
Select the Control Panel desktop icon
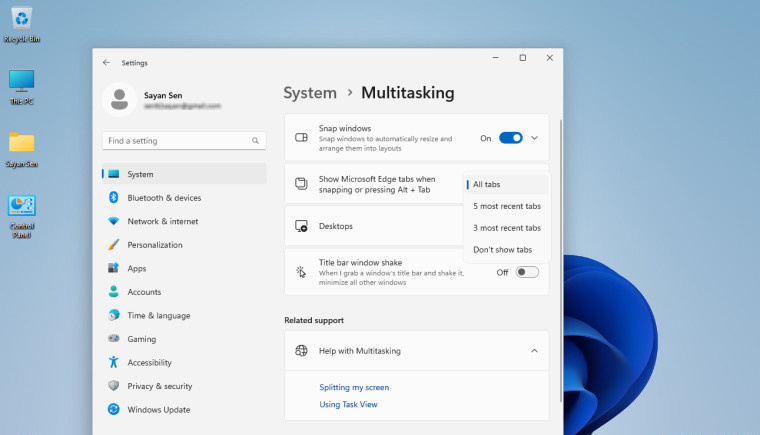pos(22,217)
